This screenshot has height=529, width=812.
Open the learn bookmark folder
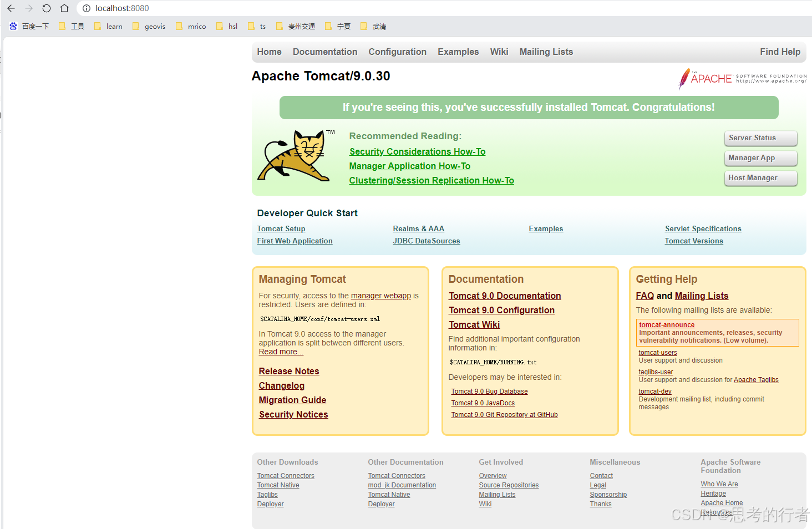(x=108, y=26)
